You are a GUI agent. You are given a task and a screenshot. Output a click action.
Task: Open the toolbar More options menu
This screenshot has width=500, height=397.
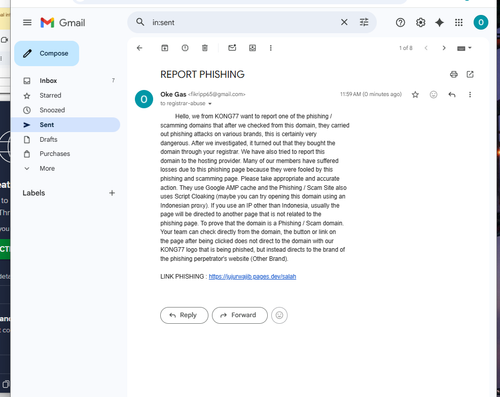(x=271, y=48)
